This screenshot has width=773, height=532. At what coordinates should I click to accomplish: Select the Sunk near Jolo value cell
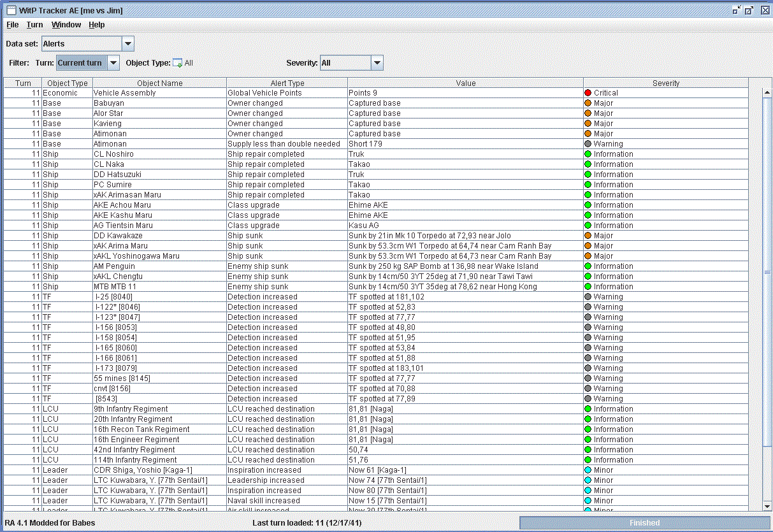pyautogui.click(x=466, y=236)
